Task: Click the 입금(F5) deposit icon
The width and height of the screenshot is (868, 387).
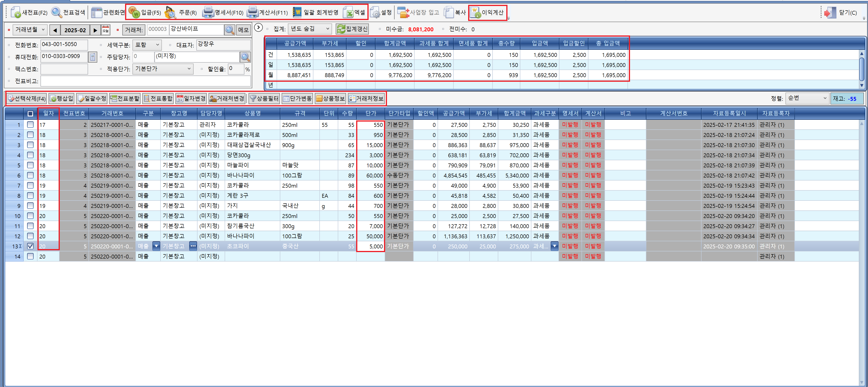Action: (134, 13)
